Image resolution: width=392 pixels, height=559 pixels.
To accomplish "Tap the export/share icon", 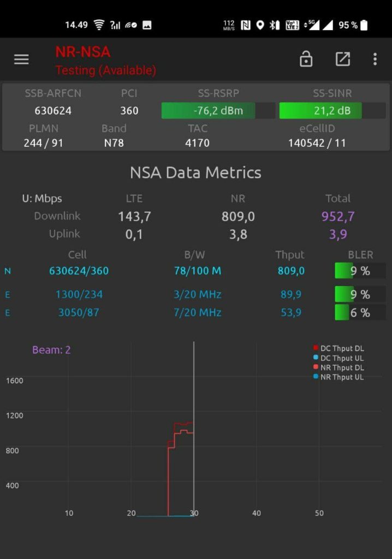I will click(342, 60).
